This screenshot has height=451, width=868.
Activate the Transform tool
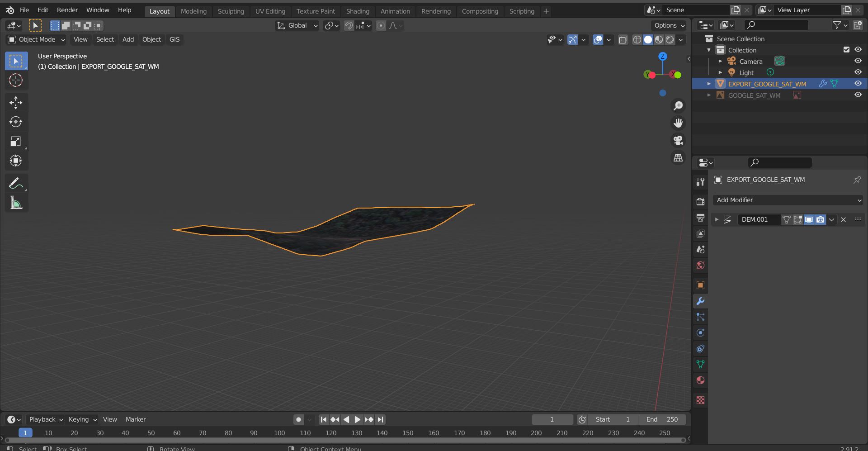click(x=16, y=161)
